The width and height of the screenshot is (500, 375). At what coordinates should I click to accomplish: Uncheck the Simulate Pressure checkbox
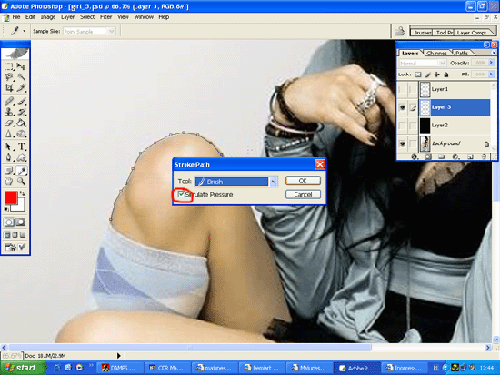tap(181, 194)
